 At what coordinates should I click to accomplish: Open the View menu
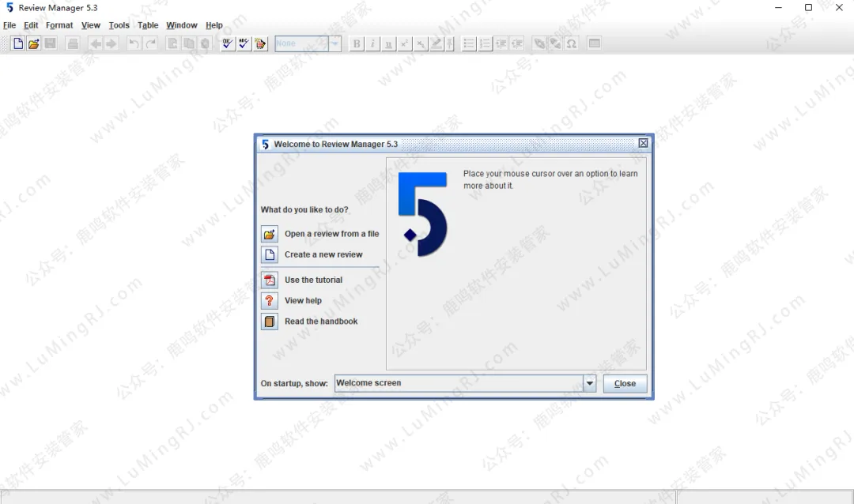coord(91,25)
